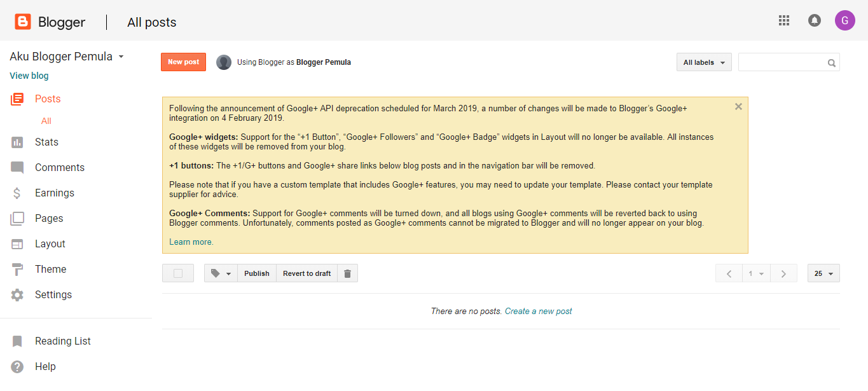Open the label tag dropdown
This screenshot has height=391, width=868.
(221, 273)
